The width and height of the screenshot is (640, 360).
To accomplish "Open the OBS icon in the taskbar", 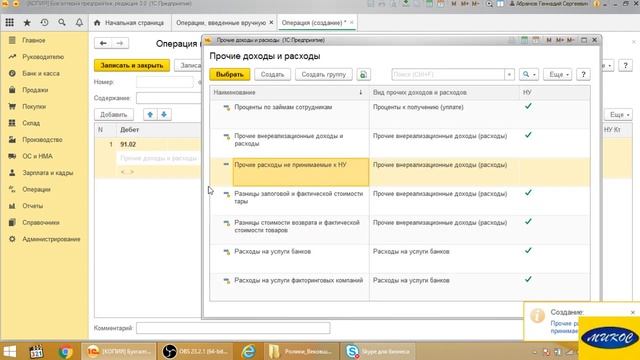I will (195, 351).
